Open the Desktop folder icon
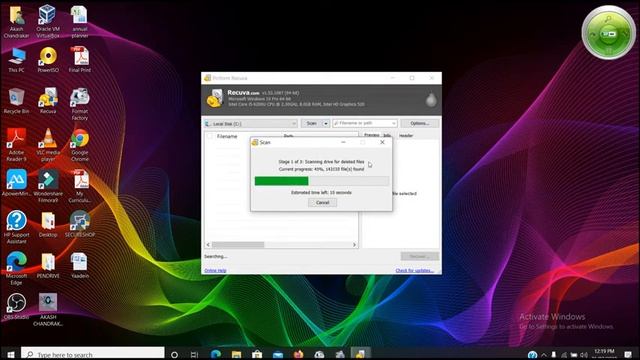The image size is (640, 360). click(48, 224)
